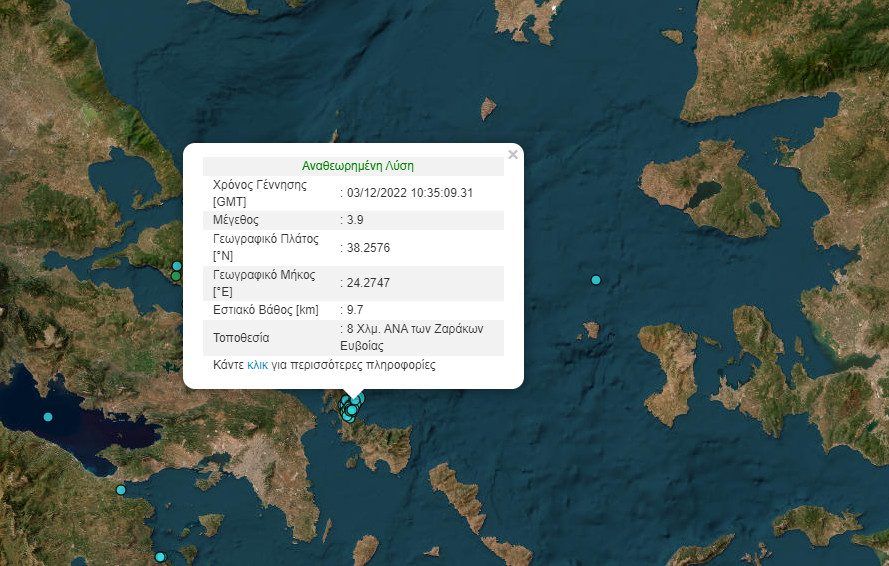Click the cyan marker at the bottom edge of the map

[159, 557]
